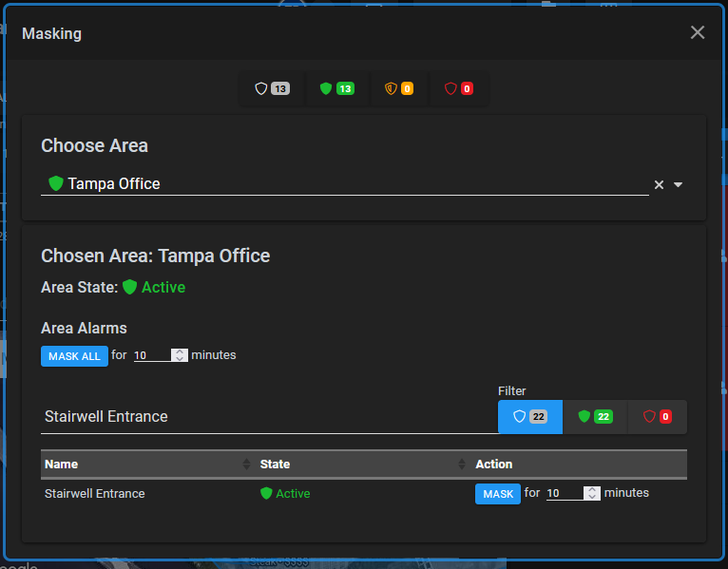
Task: Filter alarms by active state 22
Action: click(x=595, y=417)
